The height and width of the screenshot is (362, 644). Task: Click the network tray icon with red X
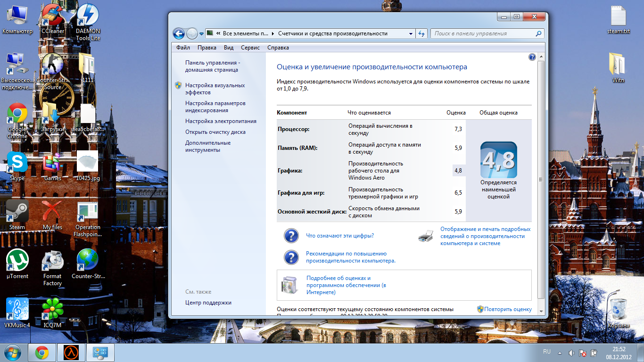coord(583,353)
